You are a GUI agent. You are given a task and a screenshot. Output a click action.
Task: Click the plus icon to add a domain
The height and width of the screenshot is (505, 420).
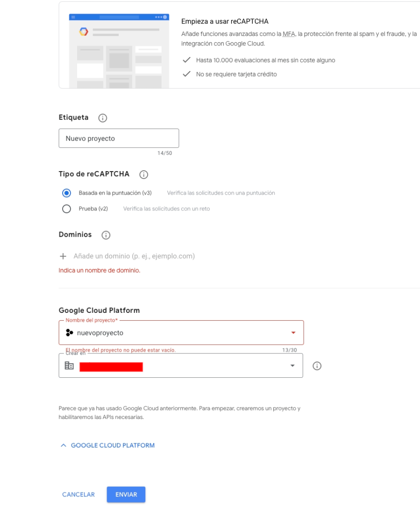pos(64,256)
